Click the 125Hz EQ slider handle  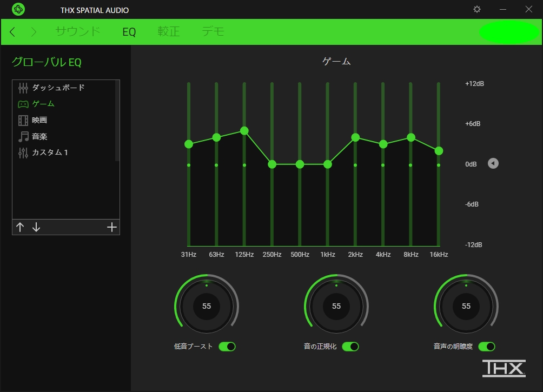[244, 131]
